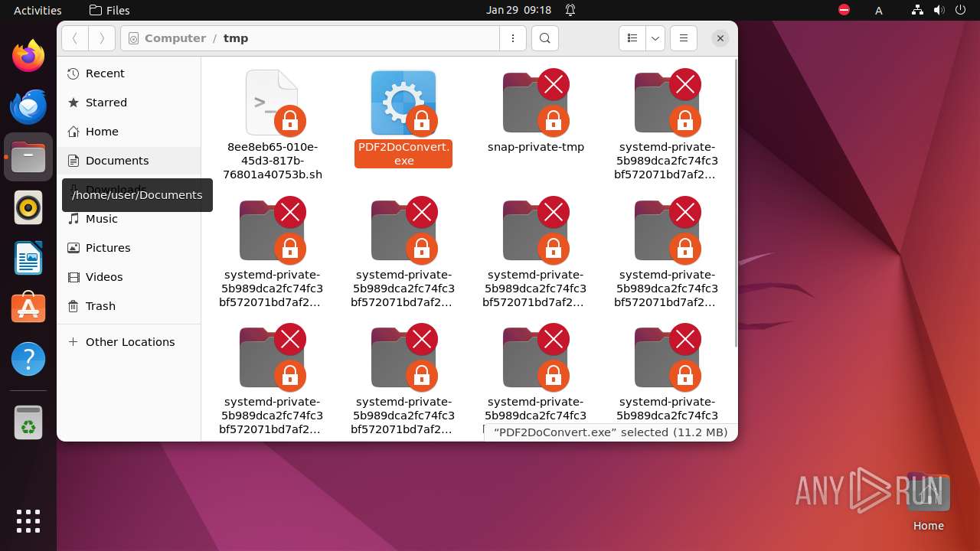The height and width of the screenshot is (551, 980).
Task: Go to Home in the sidebar
Action: [x=129, y=132]
